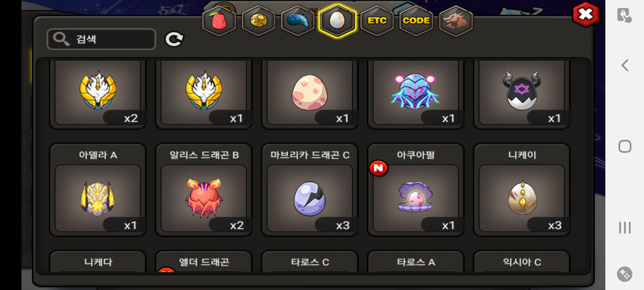Close the inventory with red X
Viewport: 644px width, 290px height.
pos(586,14)
